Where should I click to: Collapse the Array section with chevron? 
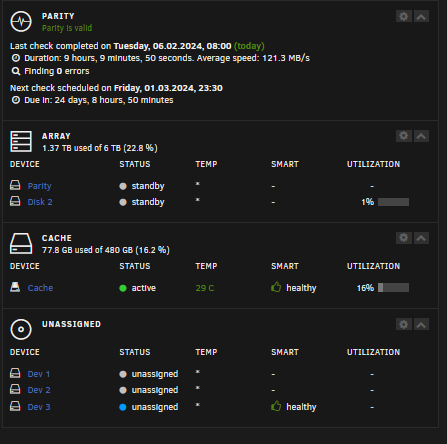click(421, 136)
